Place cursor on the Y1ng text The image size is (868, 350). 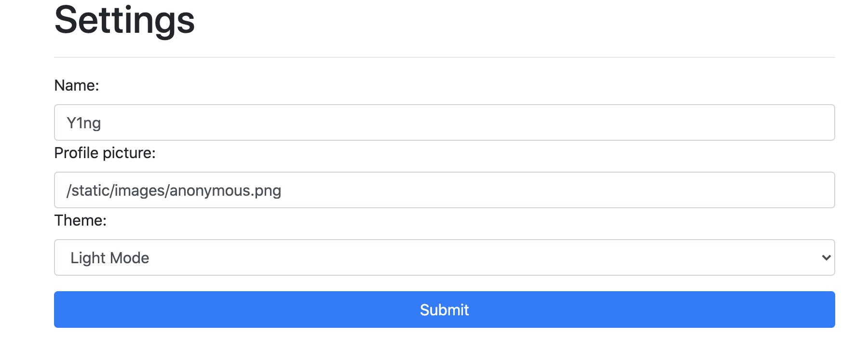(84, 123)
